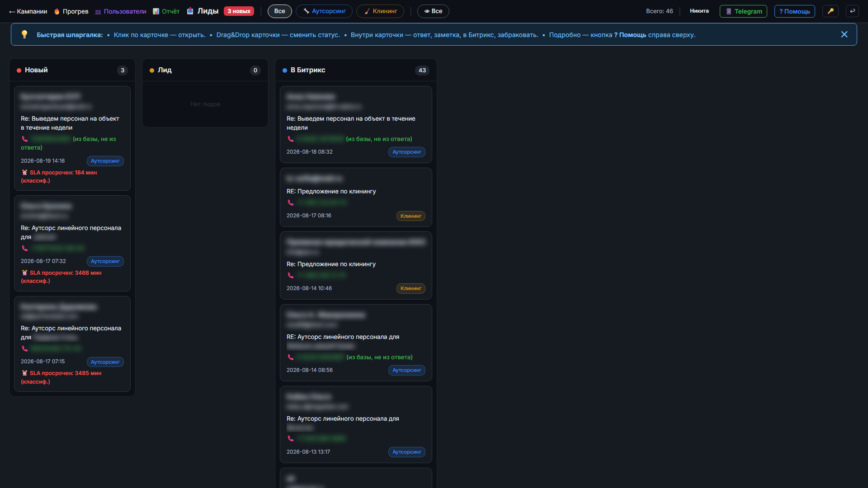
Task: Click the 'Всего: 46' counter
Action: coord(659,11)
